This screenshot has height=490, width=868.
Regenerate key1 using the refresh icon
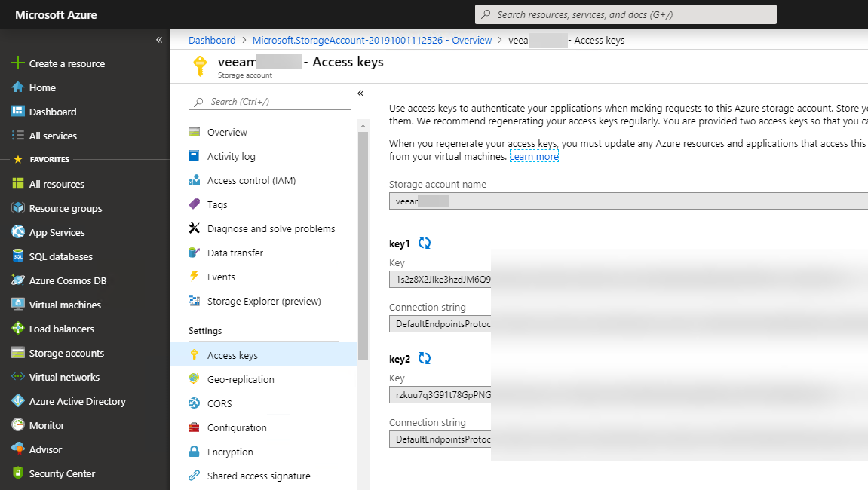(425, 243)
